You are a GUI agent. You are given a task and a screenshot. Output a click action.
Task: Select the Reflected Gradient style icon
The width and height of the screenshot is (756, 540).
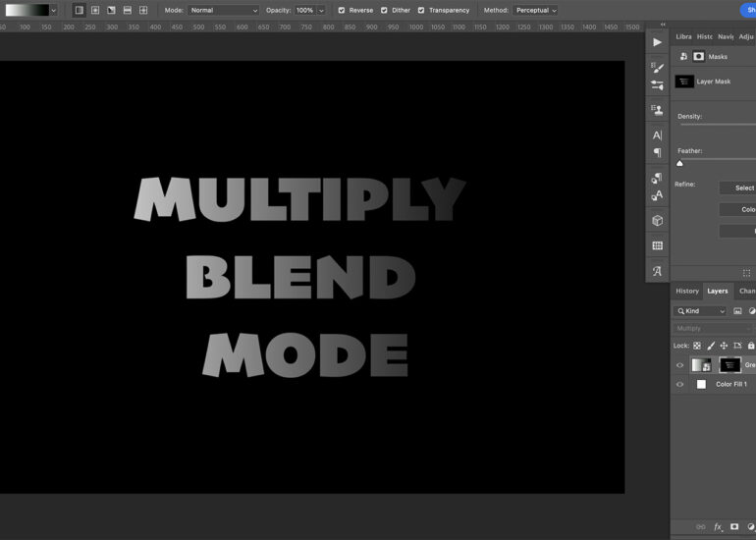coord(128,10)
